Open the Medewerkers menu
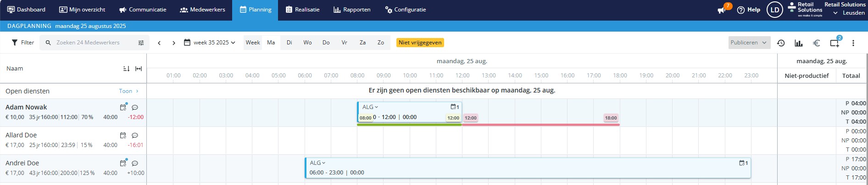 pyautogui.click(x=202, y=10)
